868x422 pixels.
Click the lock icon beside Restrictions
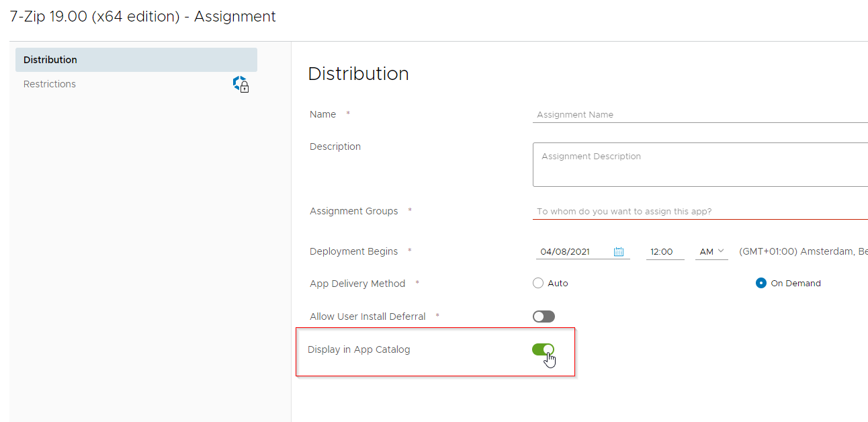tap(241, 83)
